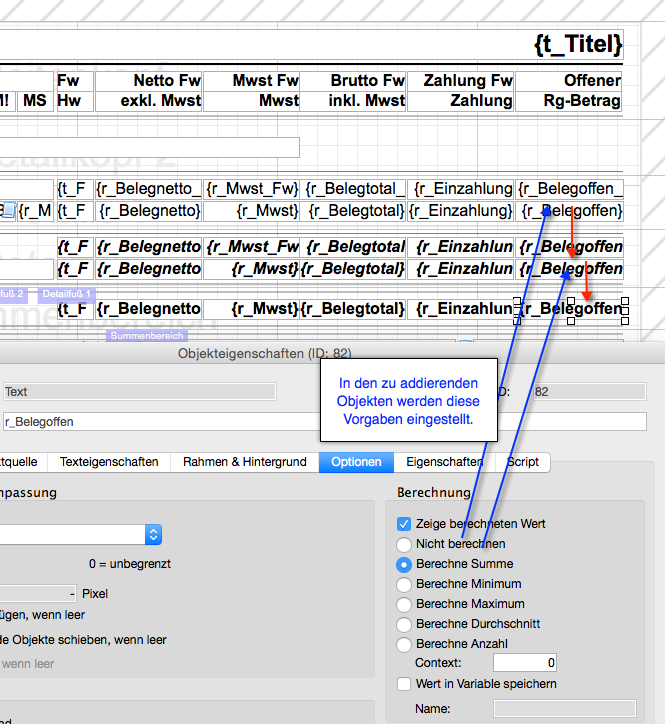Open the Script tab

[x=522, y=462]
